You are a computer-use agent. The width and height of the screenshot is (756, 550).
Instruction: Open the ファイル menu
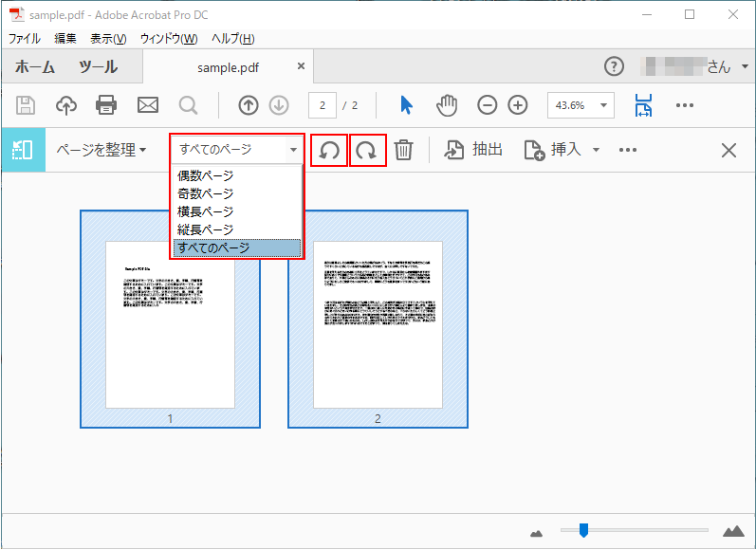coord(25,39)
